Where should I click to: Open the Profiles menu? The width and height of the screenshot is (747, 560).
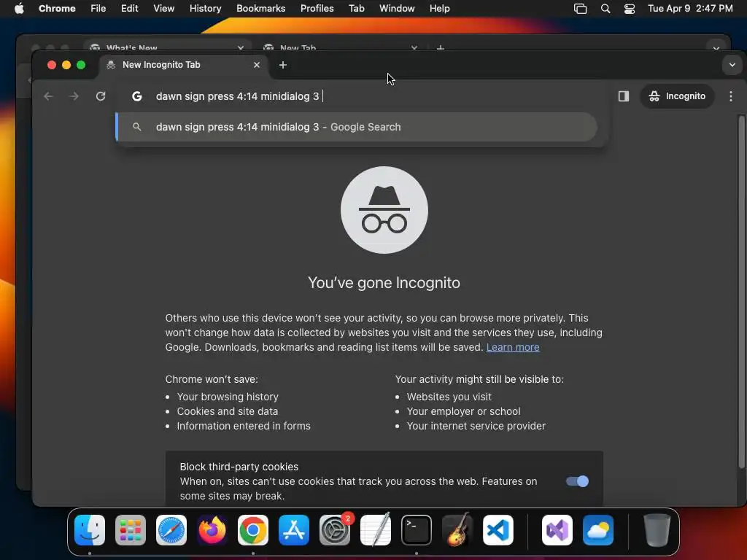tap(317, 9)
